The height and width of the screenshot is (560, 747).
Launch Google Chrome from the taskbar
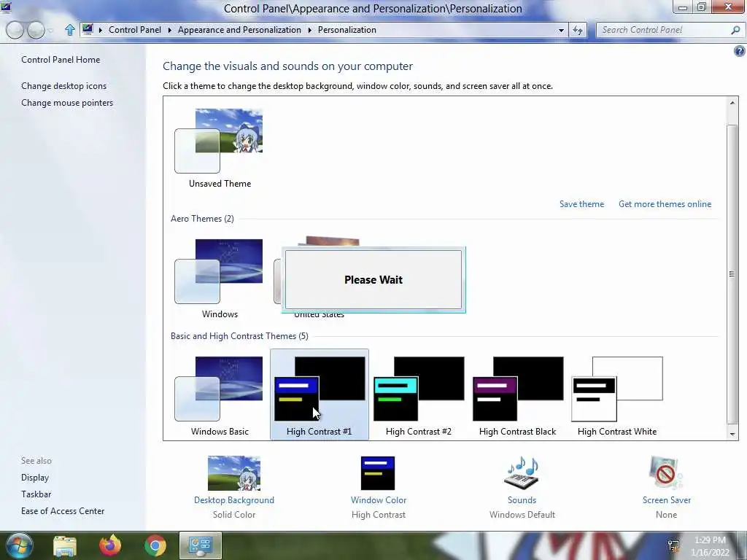click(x=155, y=545)
